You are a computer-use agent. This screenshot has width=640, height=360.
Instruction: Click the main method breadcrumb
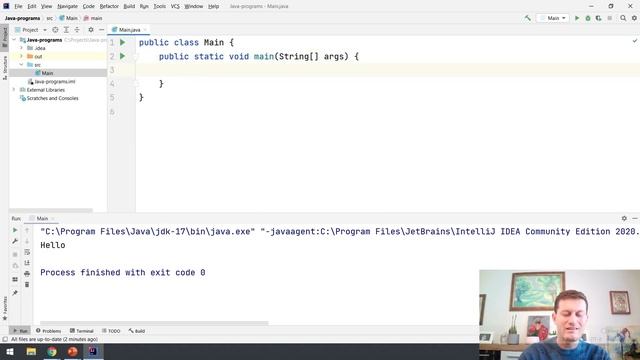coord(93,18)
